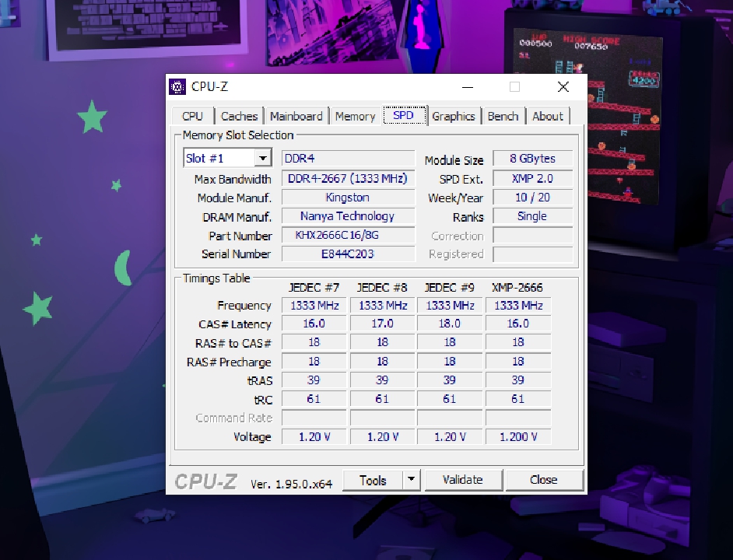Click XMP-2666 CAS# Latency 16.0 cell
The image size is (733, 560).
[518, 324]
